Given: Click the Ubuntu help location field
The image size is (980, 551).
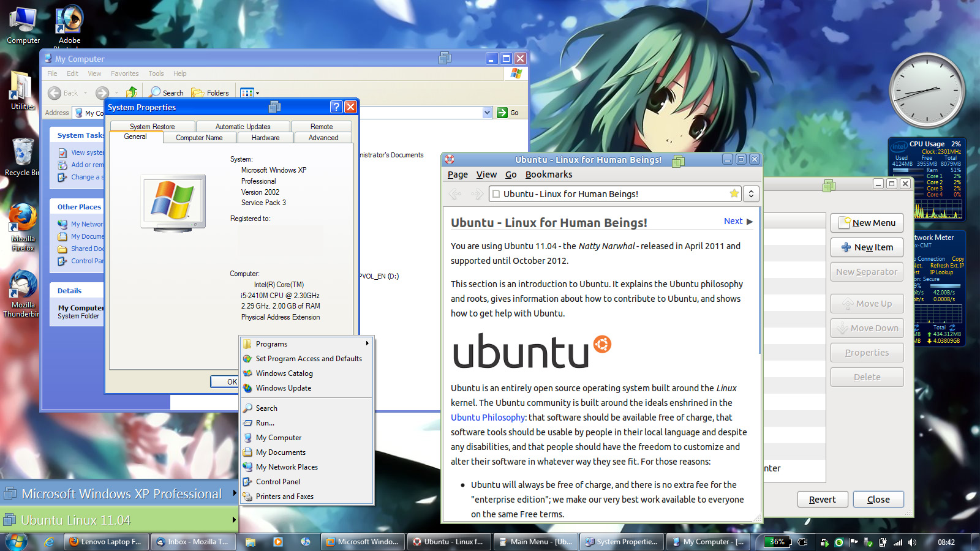Looking at the screenshot, I should (615, 194).
